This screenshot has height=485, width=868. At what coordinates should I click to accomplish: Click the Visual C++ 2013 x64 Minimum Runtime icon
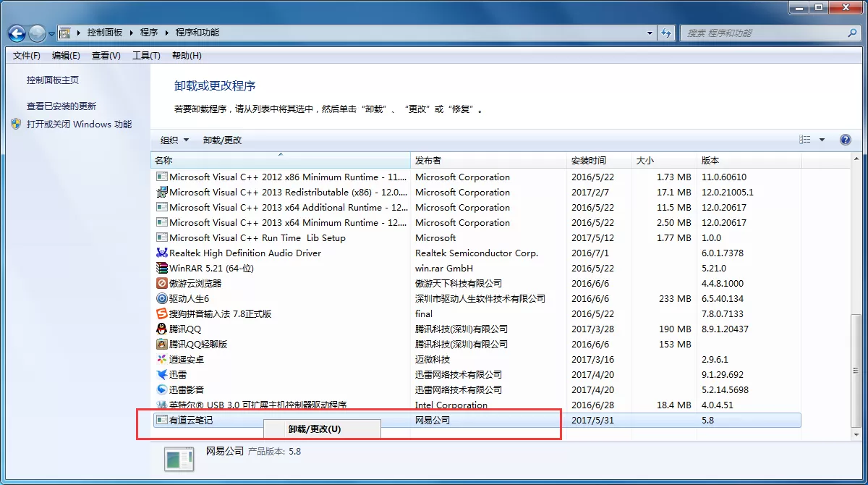coord(162,222)
